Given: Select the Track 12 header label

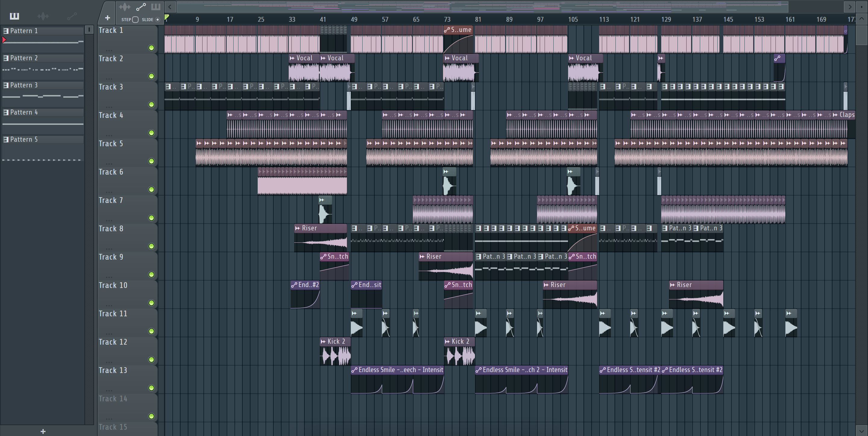Looking at the screenshot, I should click(x=113, y=342).
